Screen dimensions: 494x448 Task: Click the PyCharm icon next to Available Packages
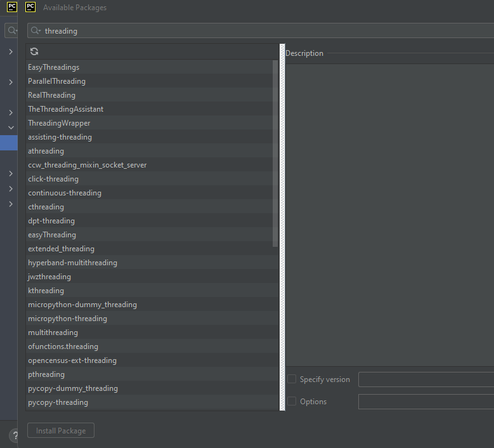(x=30, y=7)
